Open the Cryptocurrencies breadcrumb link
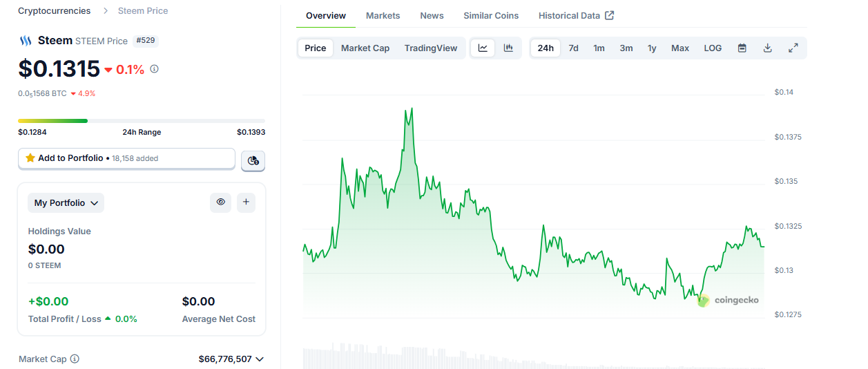This screenshot has height=369, width=868. point(54,11)
